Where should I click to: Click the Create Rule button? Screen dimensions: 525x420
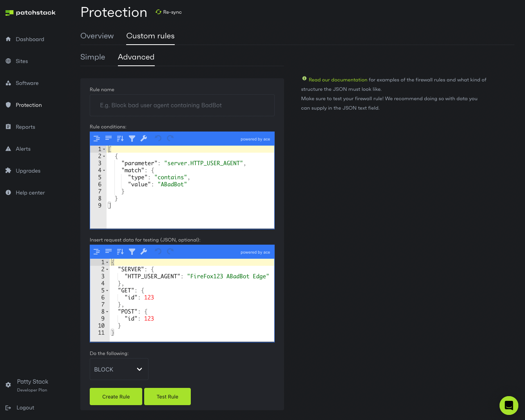[x=116, y=397]
